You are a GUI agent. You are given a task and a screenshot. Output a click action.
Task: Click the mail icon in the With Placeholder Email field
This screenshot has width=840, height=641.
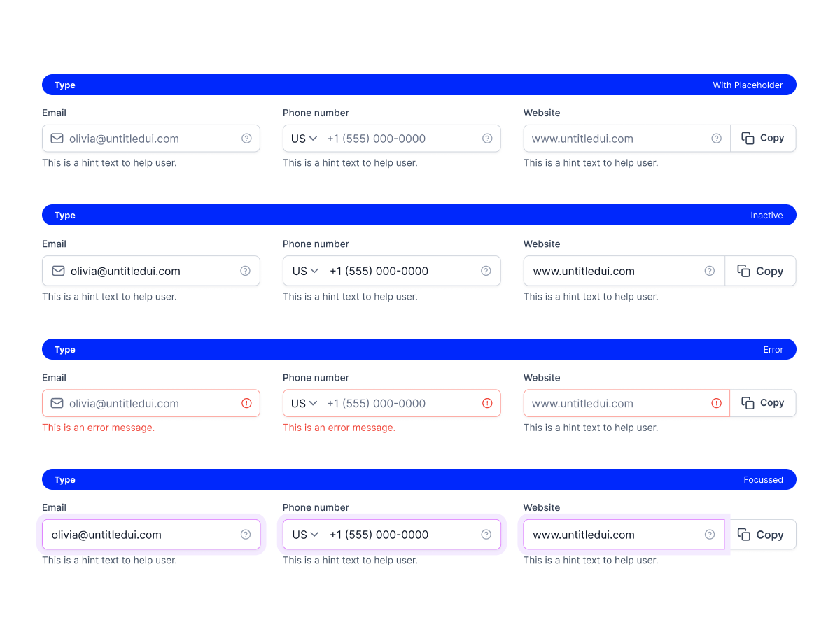click(x=57, y=139)
